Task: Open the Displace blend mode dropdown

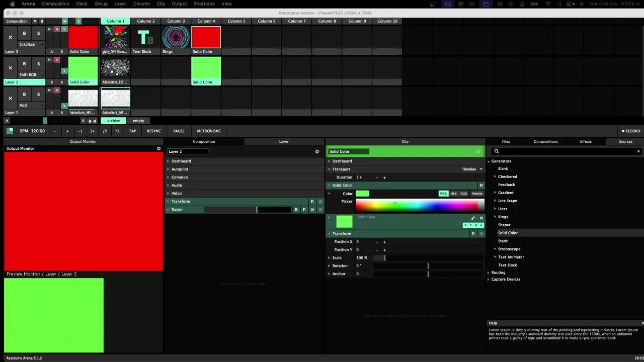Action: click(x=31, y=44)
